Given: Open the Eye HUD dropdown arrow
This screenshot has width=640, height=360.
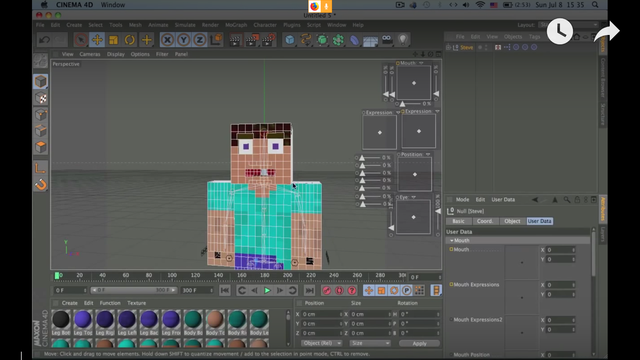Looking at the screenshot, I should (413, 197).
